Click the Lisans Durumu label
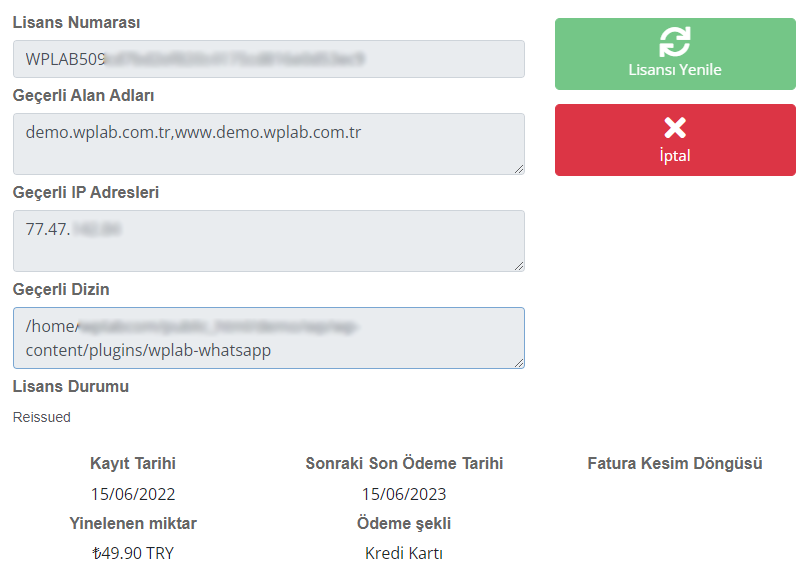This screenshot has width=803, height=586. coord(71,386)
